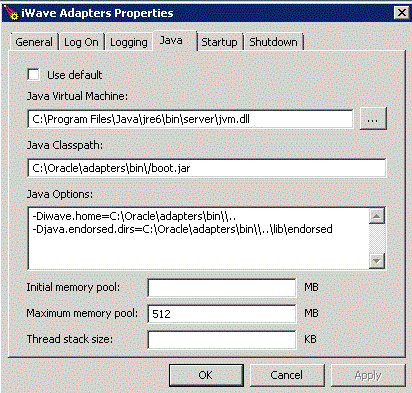The width and height of the screenshot is (412, 393).
Task: Click the -Diwave.home option line
Action: [x=134, y=216]
